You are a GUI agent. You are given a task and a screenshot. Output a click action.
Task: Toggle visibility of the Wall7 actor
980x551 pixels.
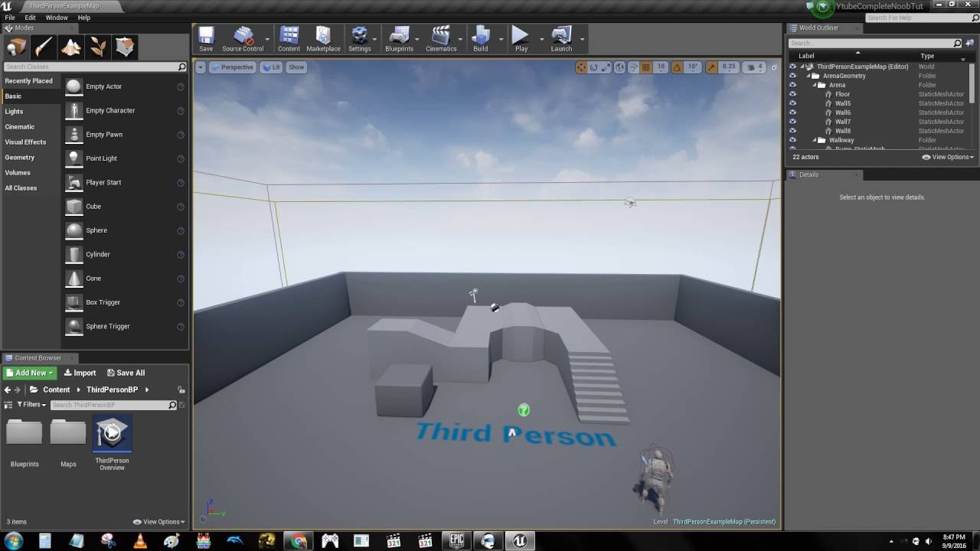pos(792,122)
